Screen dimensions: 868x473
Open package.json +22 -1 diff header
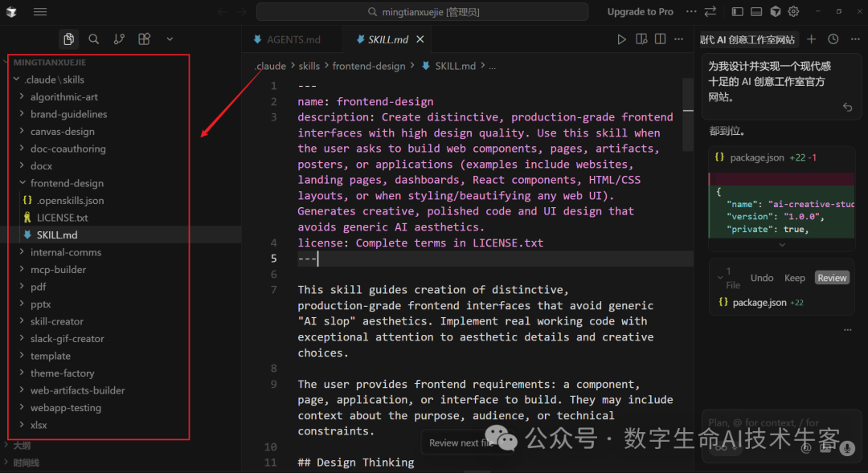click(x=781, y=157)
